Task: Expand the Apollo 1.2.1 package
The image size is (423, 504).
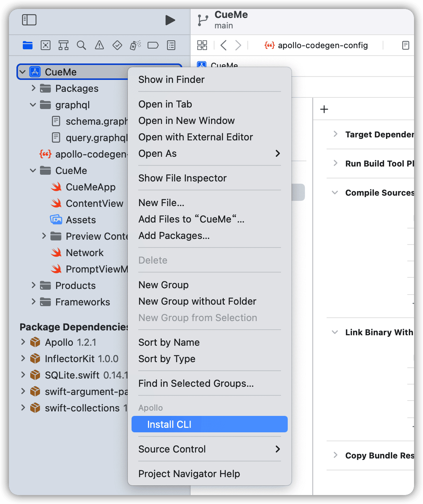Action: tap(23, 342)
